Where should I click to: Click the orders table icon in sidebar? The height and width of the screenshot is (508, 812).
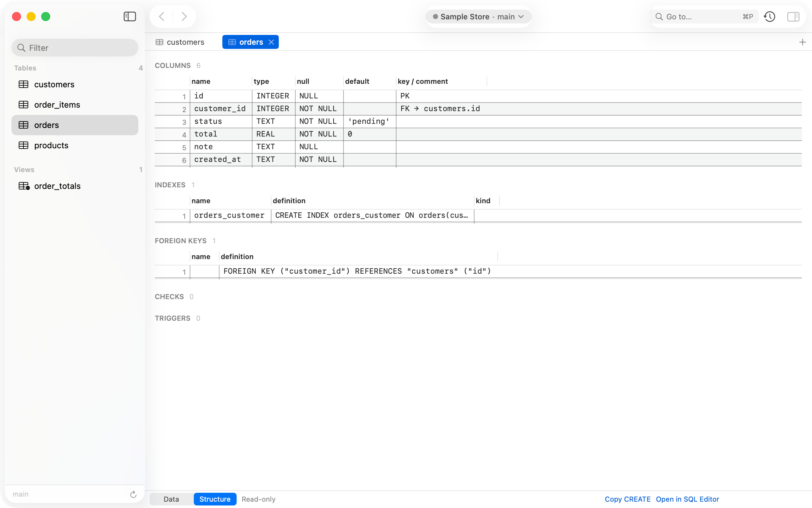tap(23, 125)
